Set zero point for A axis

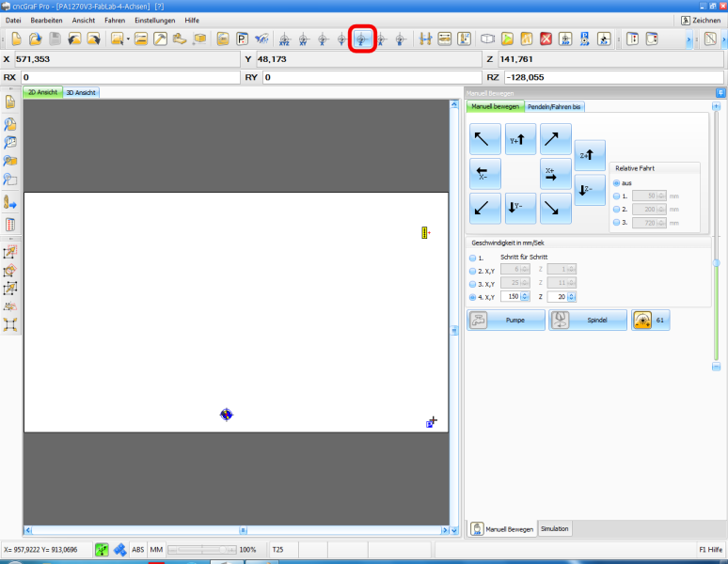pos(381,39)
